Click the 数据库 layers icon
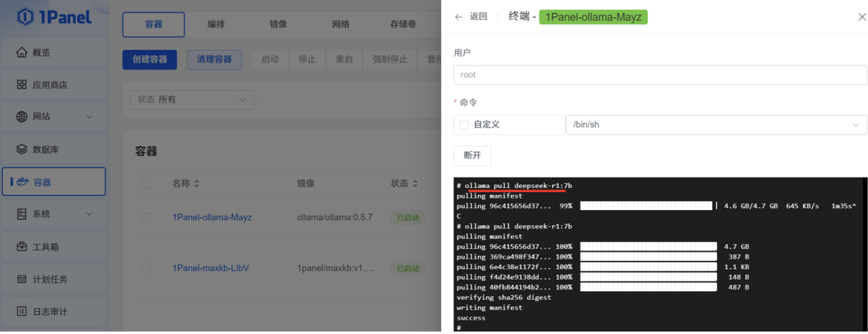Viewport: 868px width, 334px height. point(21,149)
